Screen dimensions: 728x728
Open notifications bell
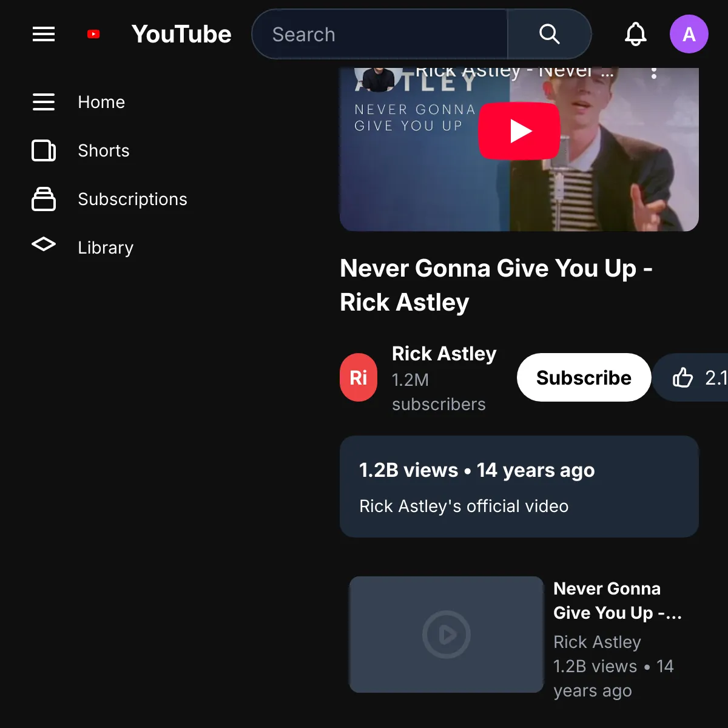636,34
